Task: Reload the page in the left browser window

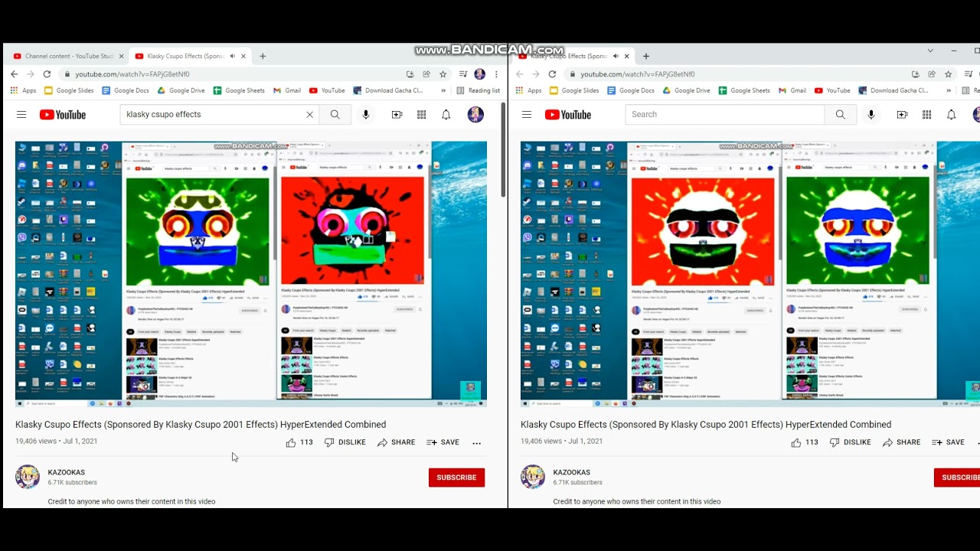Action: click(47, 74)
